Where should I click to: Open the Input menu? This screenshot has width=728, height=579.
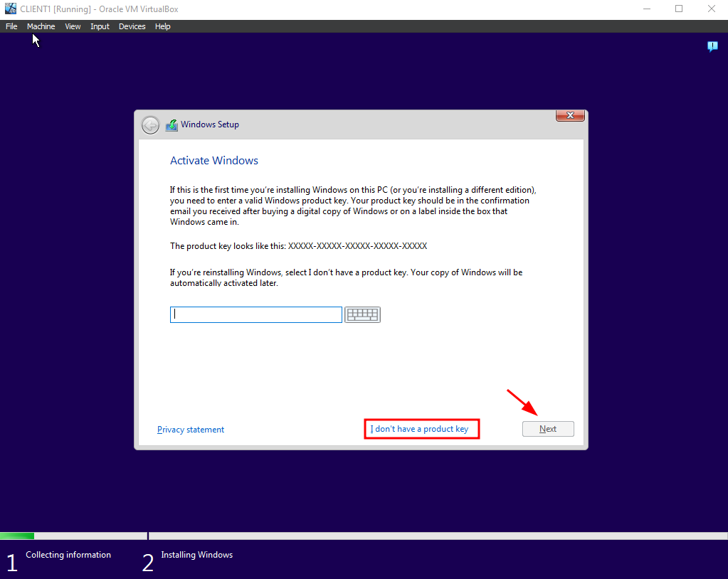[100, 26]
